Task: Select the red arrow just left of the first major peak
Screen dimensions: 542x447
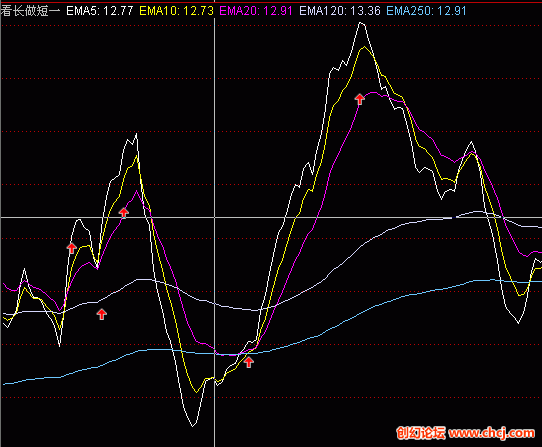Action: click(x=123, y=213)
